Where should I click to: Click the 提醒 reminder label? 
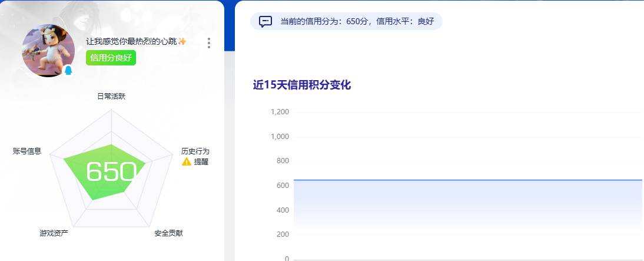[201, 162]
